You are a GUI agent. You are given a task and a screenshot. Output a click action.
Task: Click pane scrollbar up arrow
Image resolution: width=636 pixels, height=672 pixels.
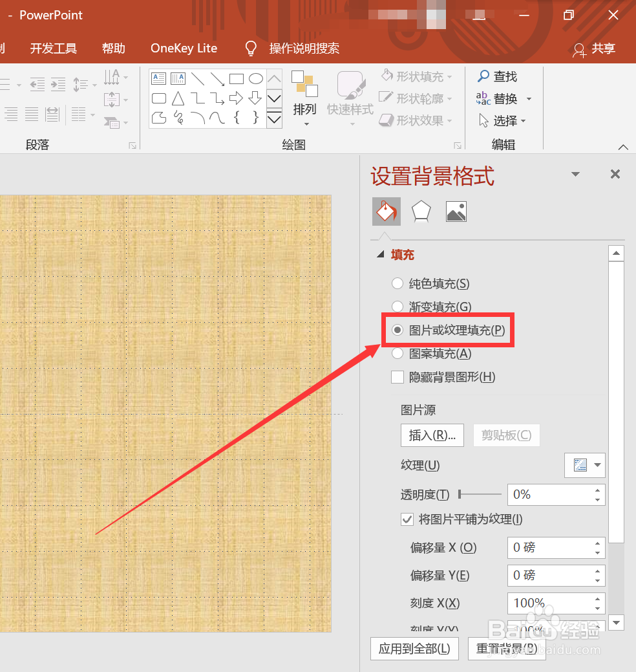pyautogui.click(x=617, y=254)
